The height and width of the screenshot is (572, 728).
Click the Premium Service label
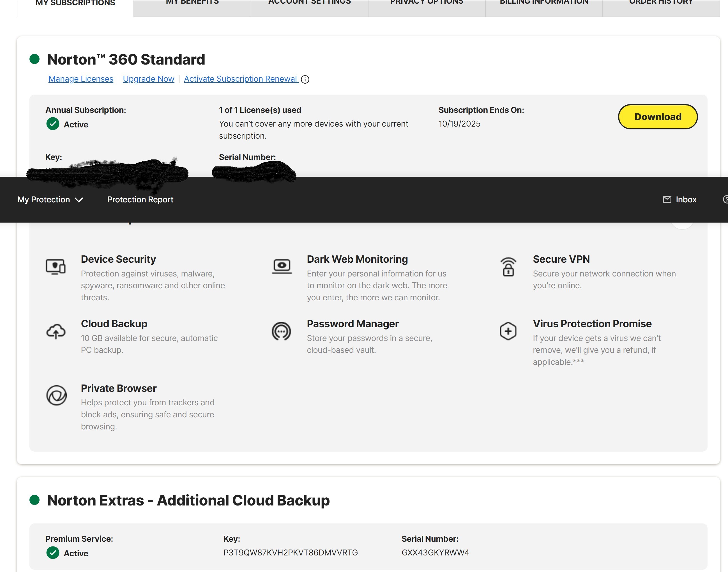tap(79, 539)
